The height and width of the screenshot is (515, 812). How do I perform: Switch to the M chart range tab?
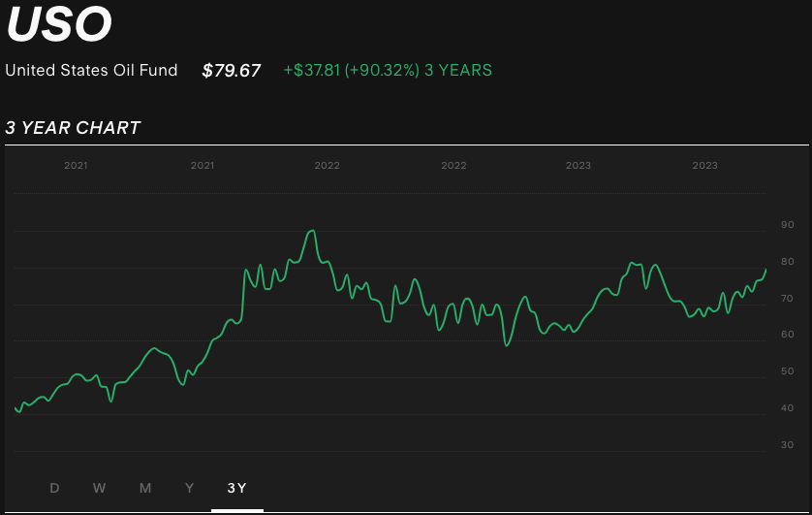click(x=145, y=488)
